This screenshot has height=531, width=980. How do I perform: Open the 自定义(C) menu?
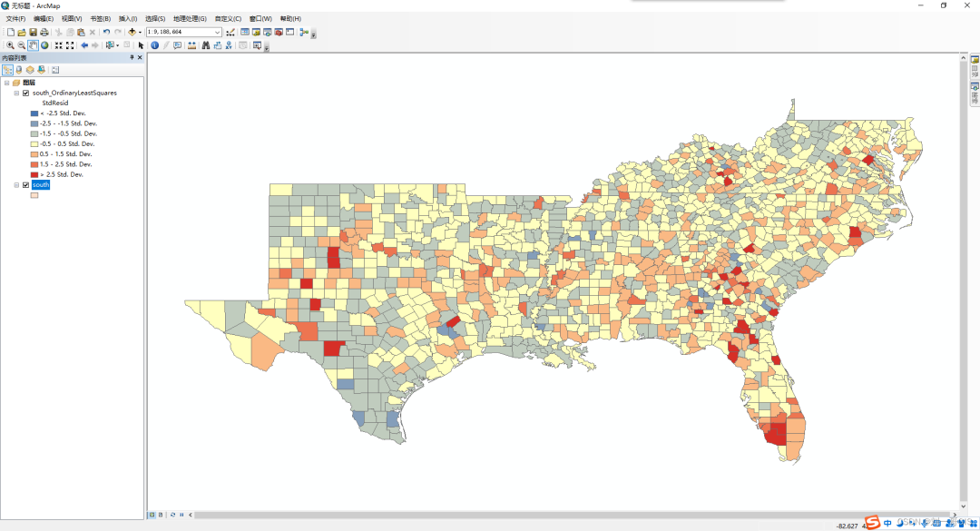[x=228, y=19]
